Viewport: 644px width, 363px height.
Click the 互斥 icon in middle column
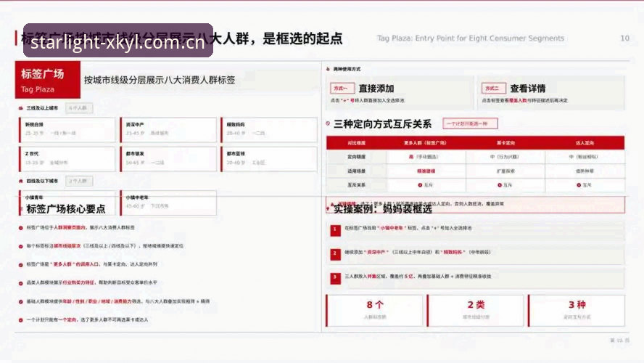500,185
